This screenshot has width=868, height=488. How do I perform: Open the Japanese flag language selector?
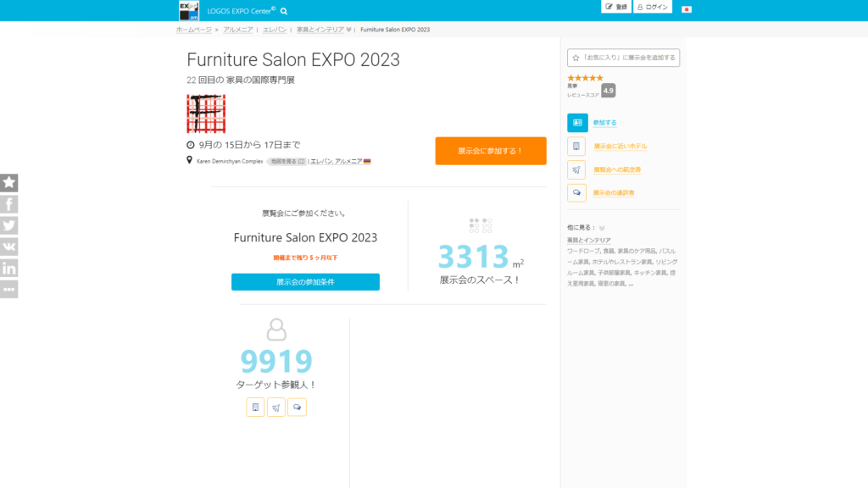pyautogui.click(x=687, y=8)
